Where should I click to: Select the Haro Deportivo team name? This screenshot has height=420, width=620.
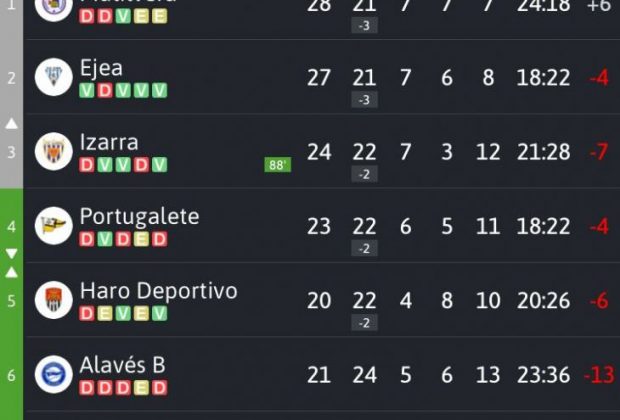pyautogui.click(x=158, y=290)
